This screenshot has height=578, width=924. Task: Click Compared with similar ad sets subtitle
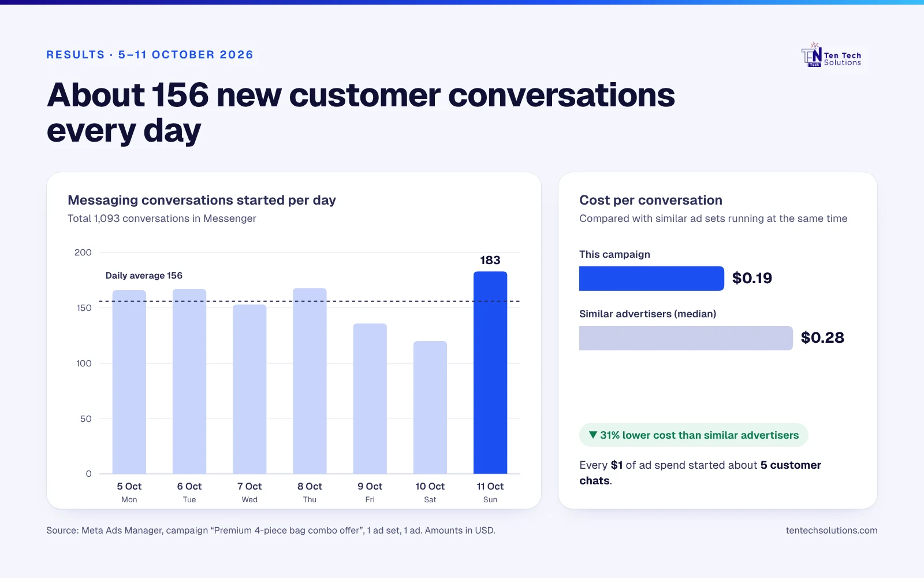(713, 218)
